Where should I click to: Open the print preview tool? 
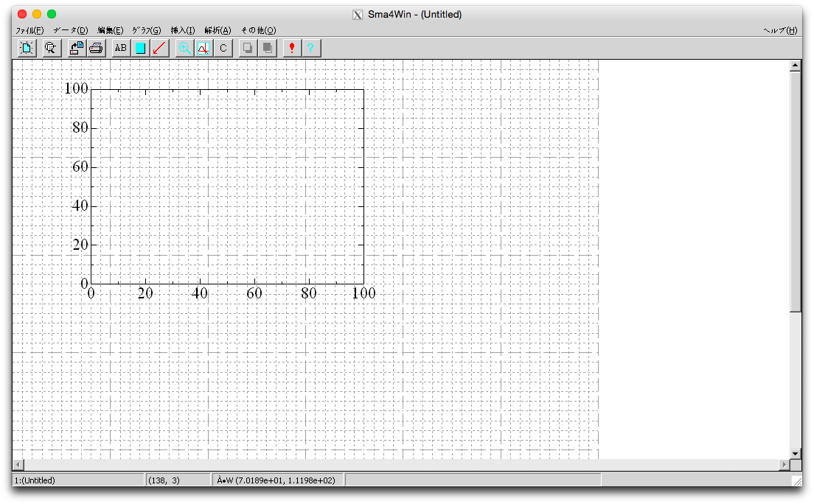pyautogui.click(x=50, y=47)
